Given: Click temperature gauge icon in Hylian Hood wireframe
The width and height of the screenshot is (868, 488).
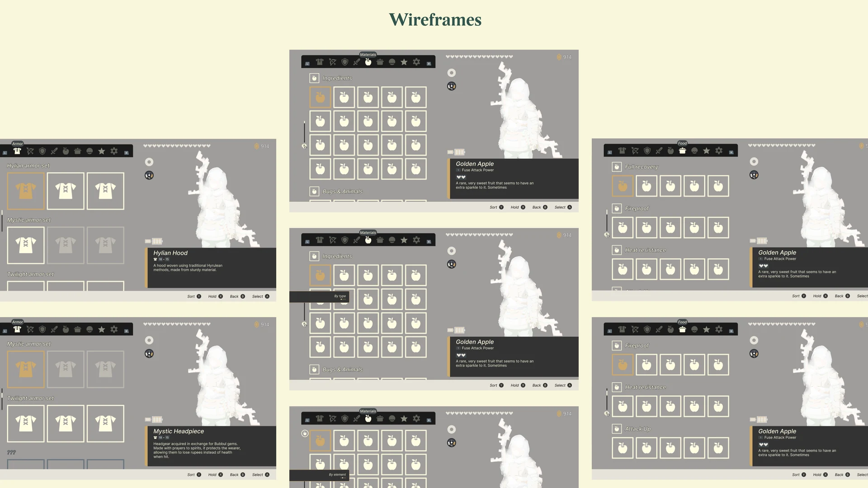Looking at the screenshot, I should (149, 175).
